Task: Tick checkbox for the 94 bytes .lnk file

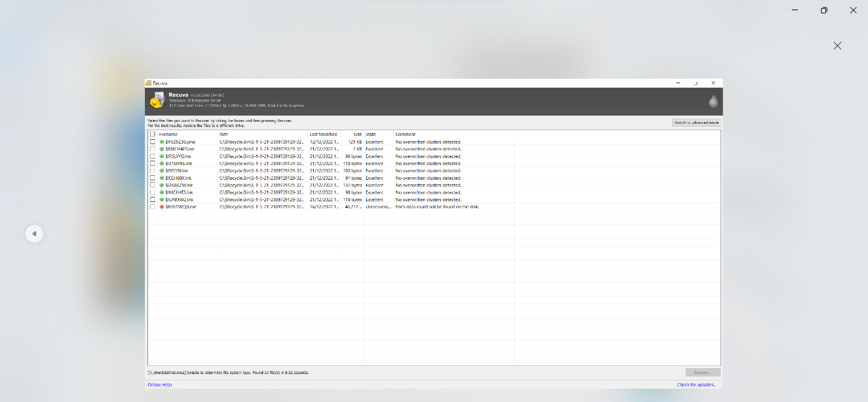Action: [x=153, y=178]
